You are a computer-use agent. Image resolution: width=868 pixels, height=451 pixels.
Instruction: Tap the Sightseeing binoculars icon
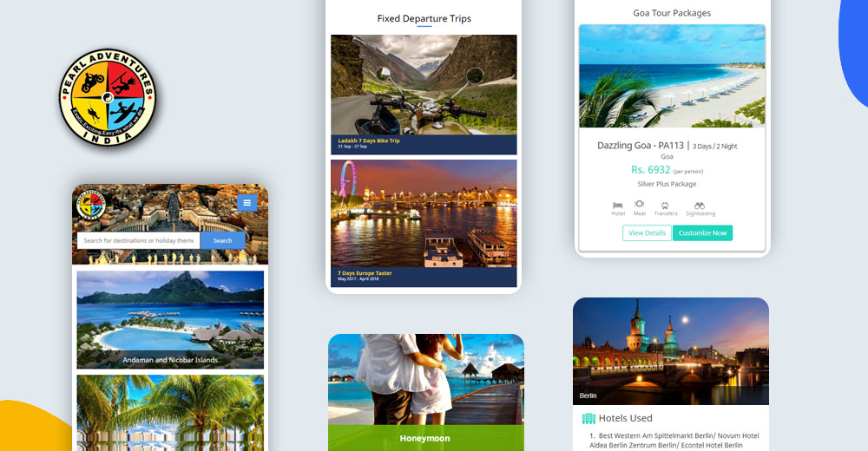pos(700,205)
